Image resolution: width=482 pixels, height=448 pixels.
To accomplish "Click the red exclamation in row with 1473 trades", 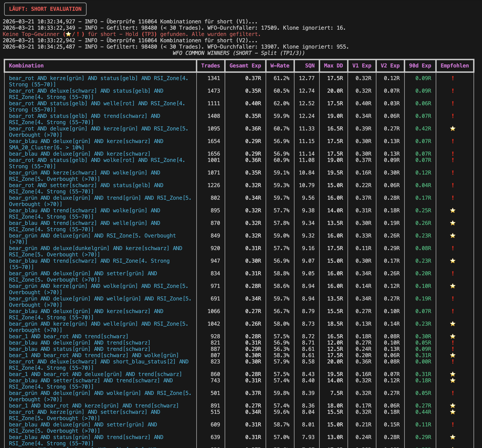I will (453, 91).
